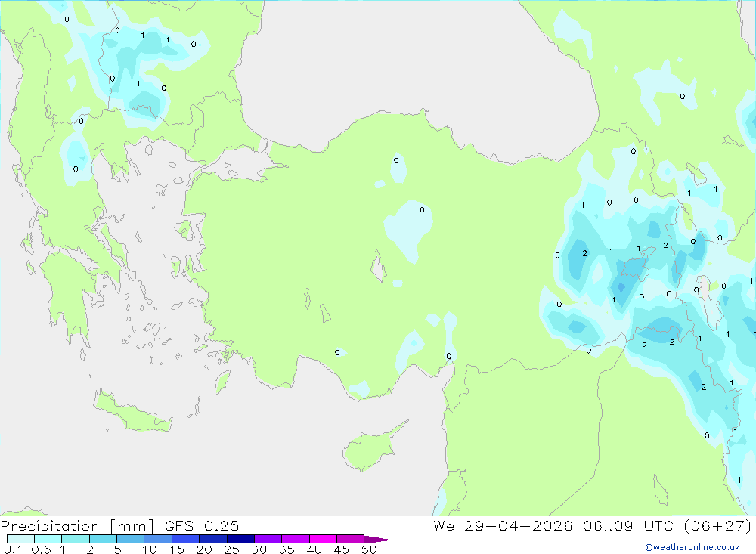
Task: Select the 5–10 mm legend color swatch
Action: 131,539
